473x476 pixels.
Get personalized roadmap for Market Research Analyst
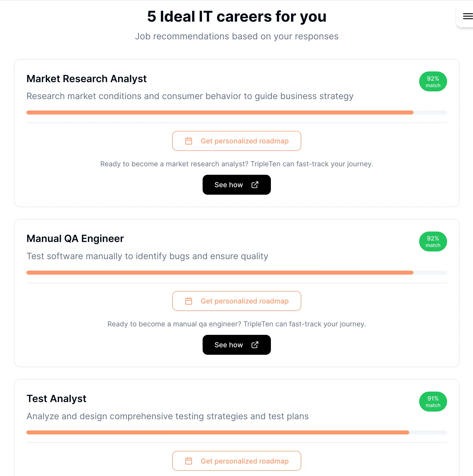click(x=236, y=141)
